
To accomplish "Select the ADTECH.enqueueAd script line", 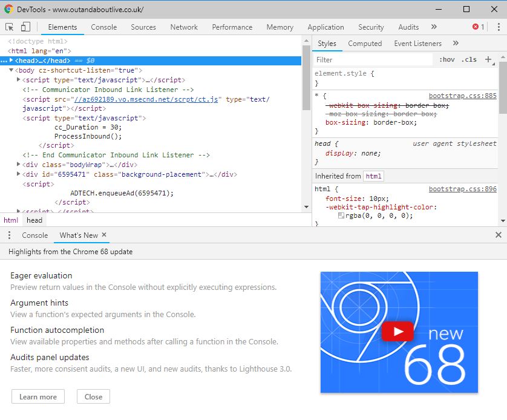I will pyautogui.click(x=122, y=193).
